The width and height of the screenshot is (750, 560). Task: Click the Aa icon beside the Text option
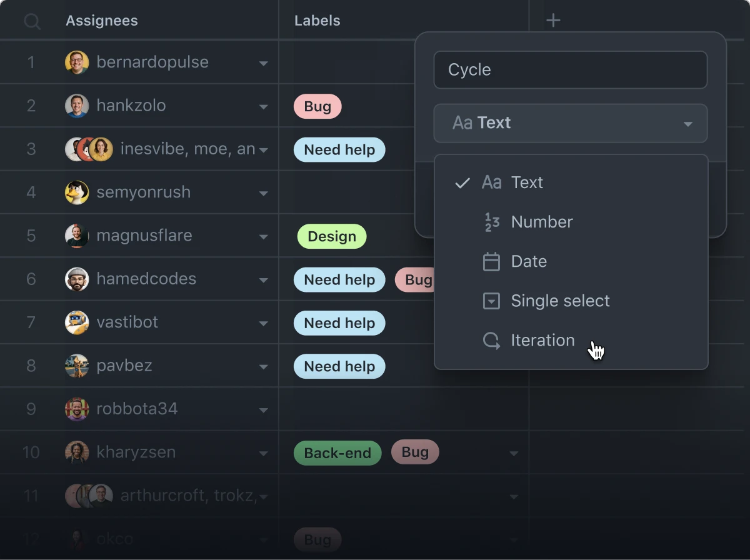click(x=492, y=182)
